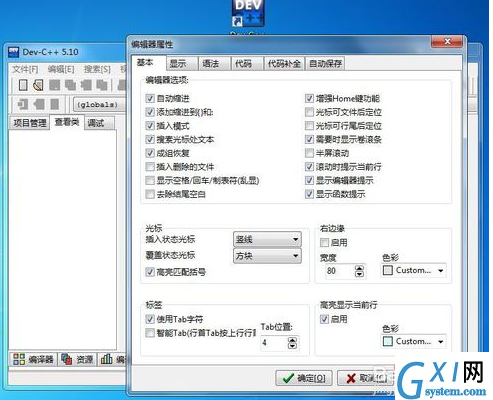Switch to 代码补全 tab
The height and width of the screenshot is (400, 493).
[x=284, y=63]
